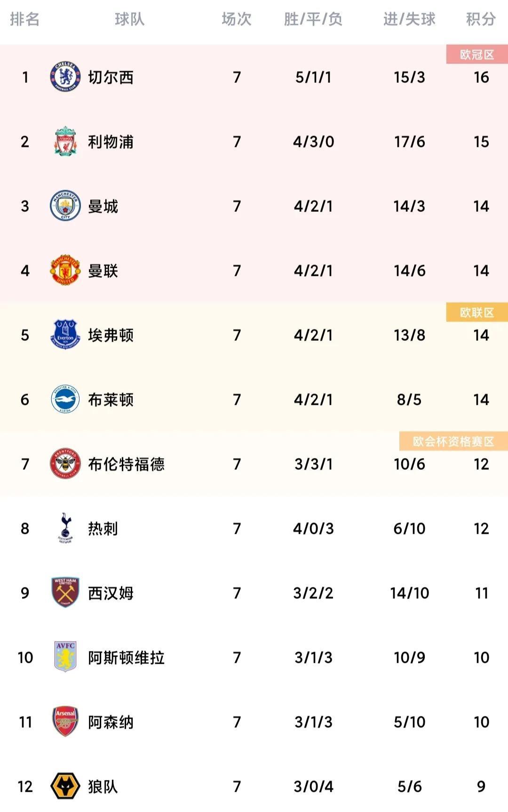This screenshot has width=508, height=812.
Task: Select the Arsenal cannon crest
Action: tap(65, 722)
